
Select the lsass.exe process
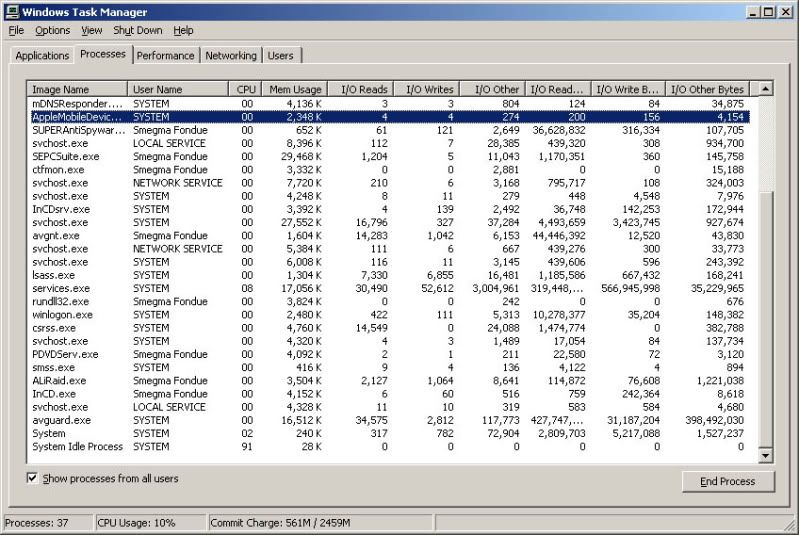point(388,275)
